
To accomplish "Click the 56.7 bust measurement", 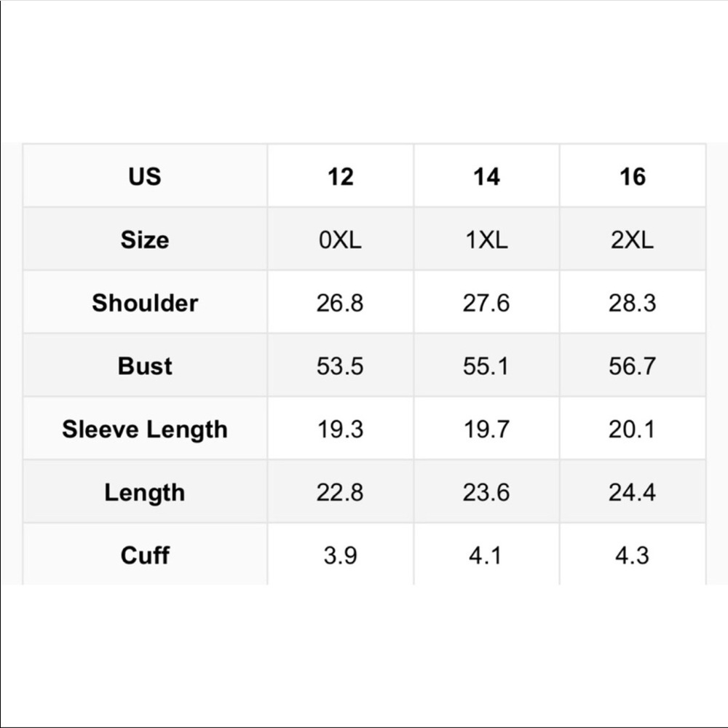I will click(x=632, y=366).
